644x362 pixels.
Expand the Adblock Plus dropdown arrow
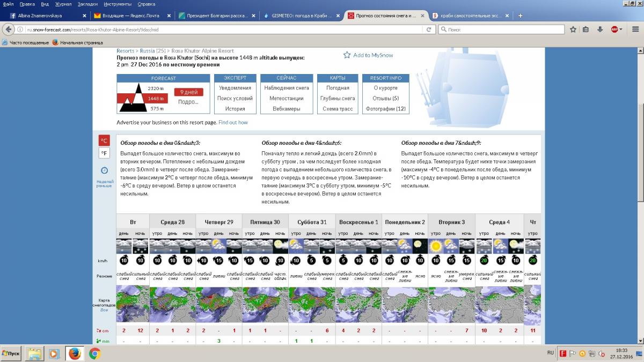[x=621, y=29]
